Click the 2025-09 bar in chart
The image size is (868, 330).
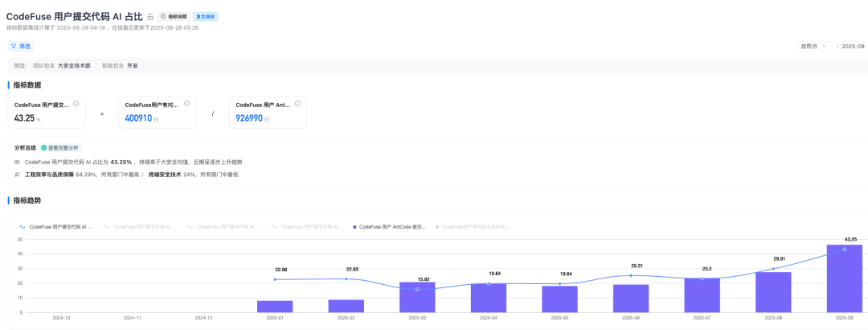pos(844,278)
